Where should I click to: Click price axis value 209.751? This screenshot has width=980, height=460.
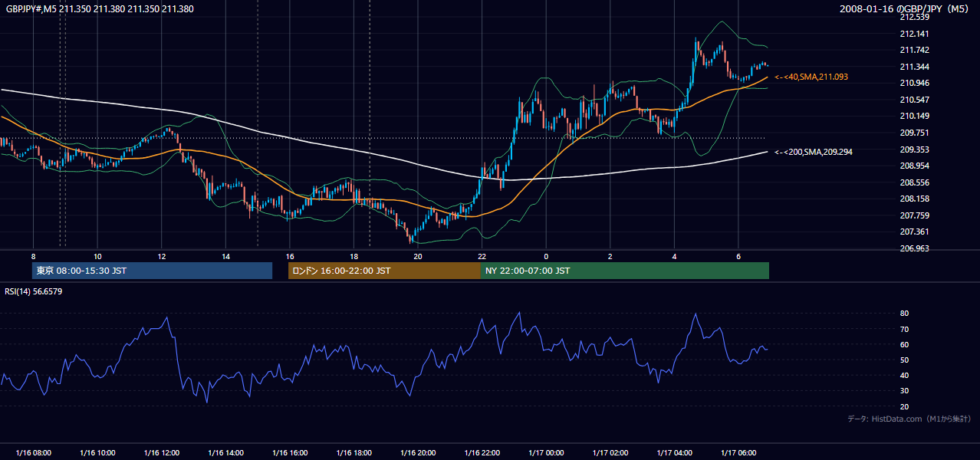click(x=913, y=133)
